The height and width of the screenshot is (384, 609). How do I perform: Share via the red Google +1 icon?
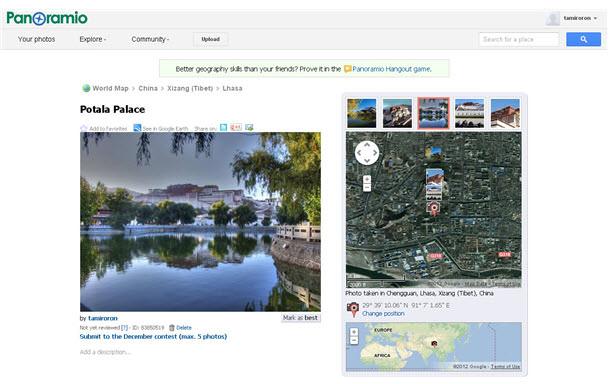(x=236, y=127)
